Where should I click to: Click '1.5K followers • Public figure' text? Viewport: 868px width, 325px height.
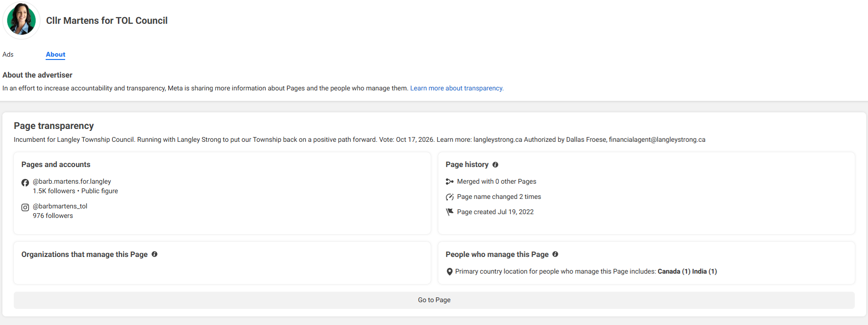tap(75, 191)
